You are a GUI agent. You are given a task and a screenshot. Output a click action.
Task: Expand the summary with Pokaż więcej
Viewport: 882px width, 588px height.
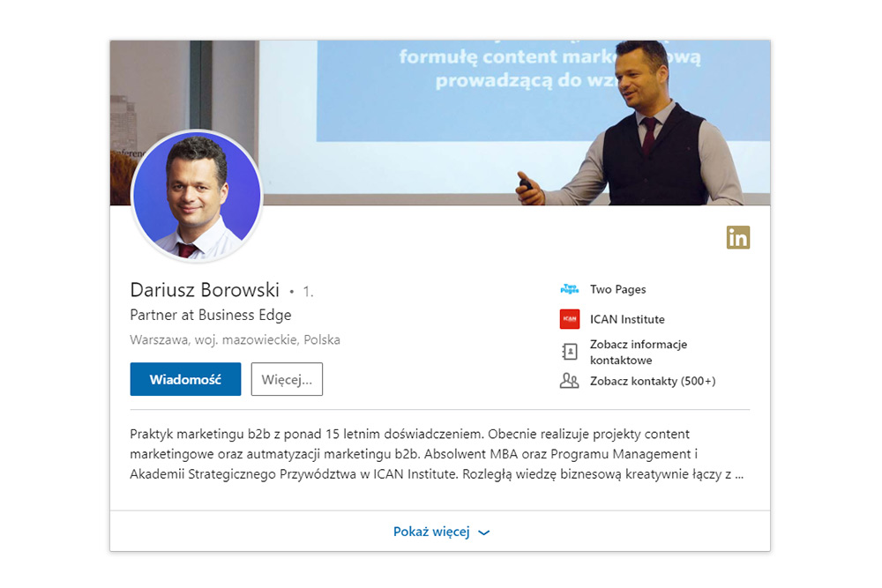(431, 532)
